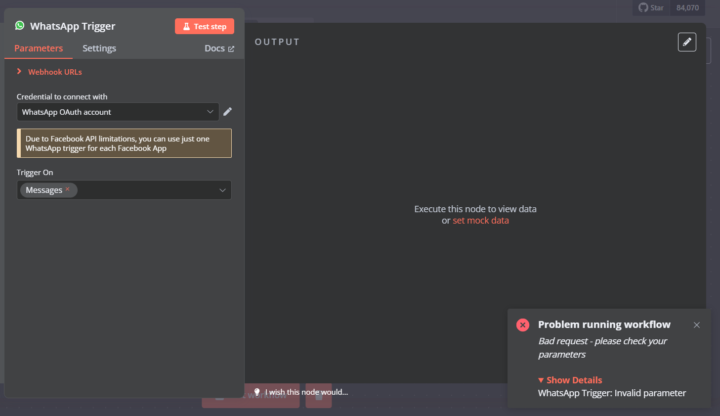Click the flask icon on Test step
This screenshot has height=416, width=720.
click(186, 26)
